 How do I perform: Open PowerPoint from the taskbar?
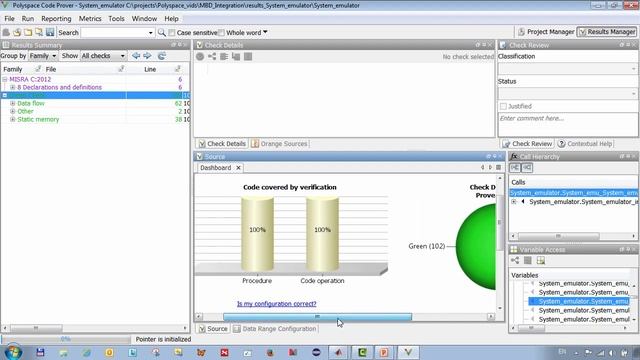384,352
